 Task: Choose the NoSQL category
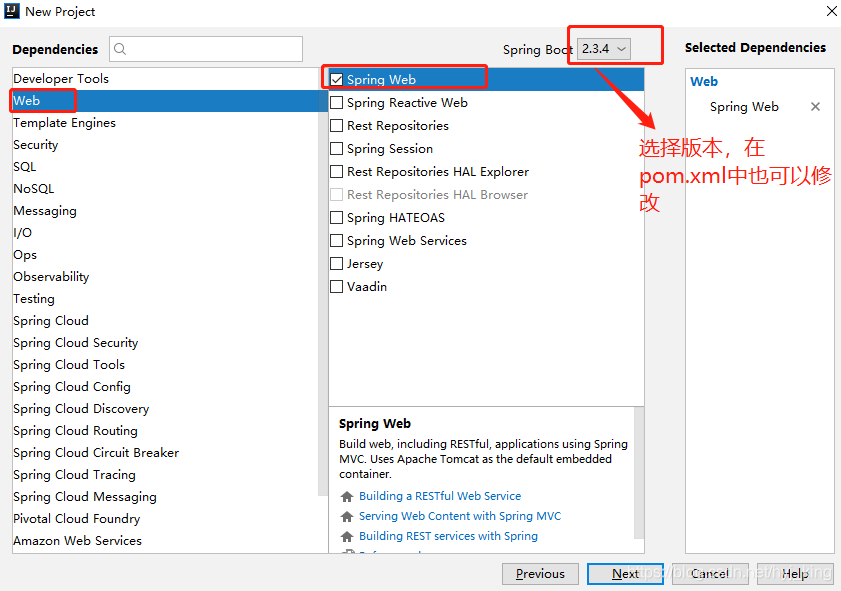[x=166, y=189]
